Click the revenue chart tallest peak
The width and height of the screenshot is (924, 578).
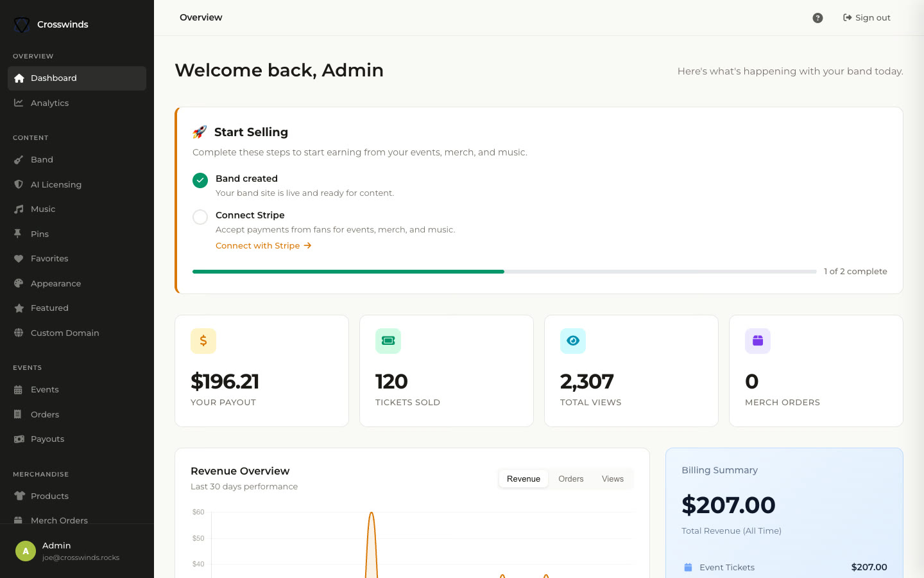[371, 514]
